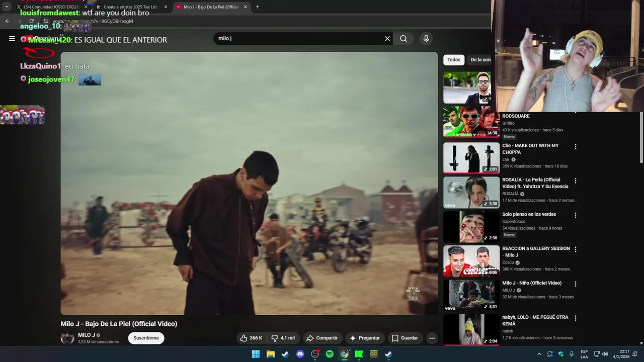Click the browser address bar URL
Image resolution: width=644 pixels, height=362 pixels.
pyautogui.click(x=93, y=21)
